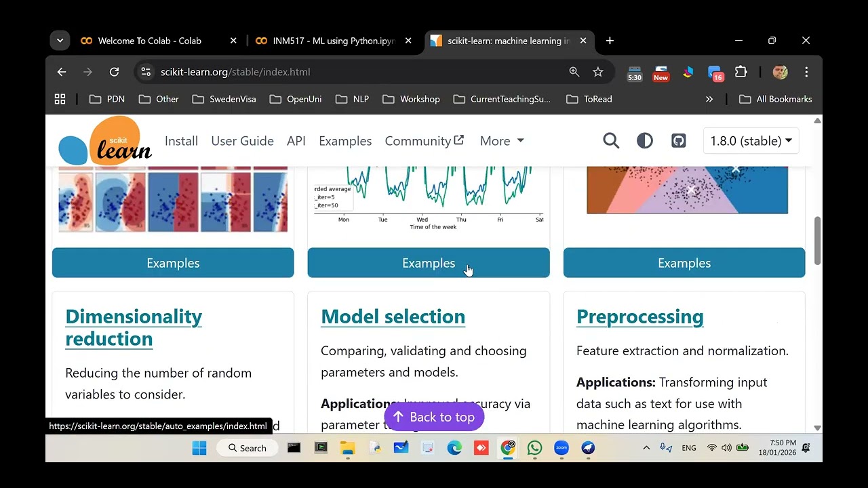Screen dimensions: 868x488
Task: Click the zoom magnifier icon in address bar
Action: tap(574, 72)
